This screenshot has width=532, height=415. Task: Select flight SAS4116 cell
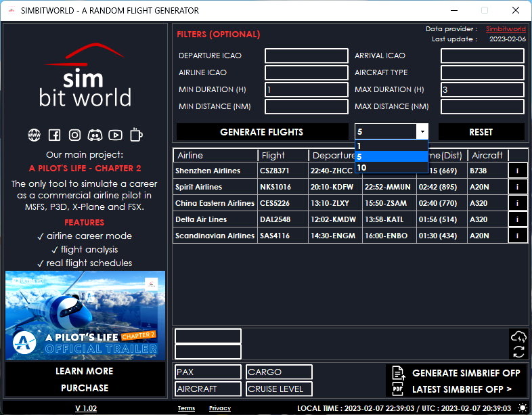[x=283, y=236]
